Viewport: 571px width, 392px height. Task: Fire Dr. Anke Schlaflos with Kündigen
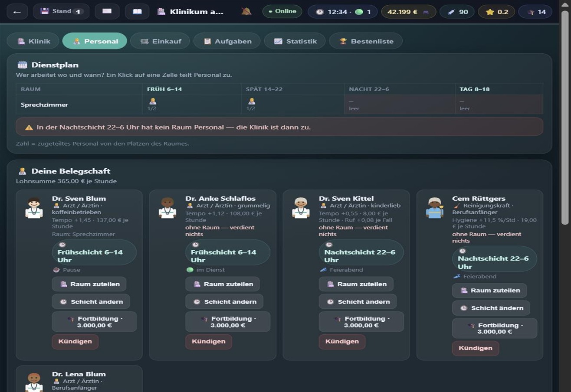point(209,342)
